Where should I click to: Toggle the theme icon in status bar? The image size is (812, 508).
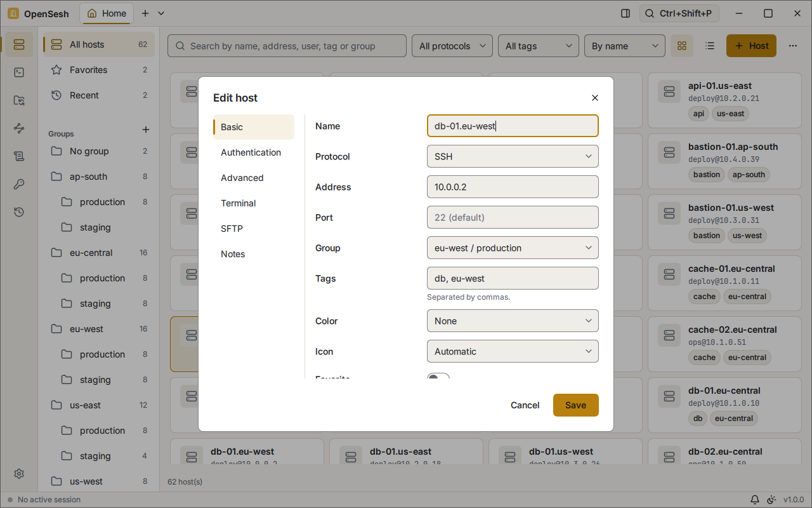click(771, 500)
